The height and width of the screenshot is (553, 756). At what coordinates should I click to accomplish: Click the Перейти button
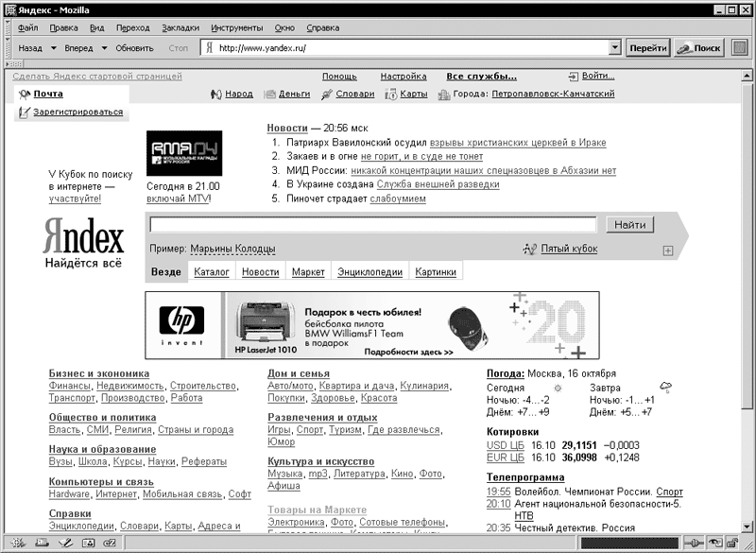(648, 47)
